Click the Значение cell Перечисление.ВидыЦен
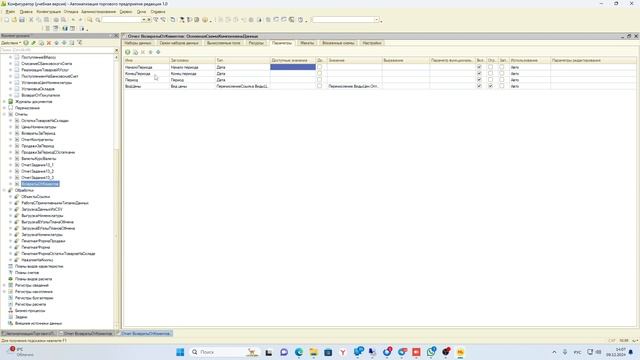Screen dimensions: 640x360 (x=354, y=86)
